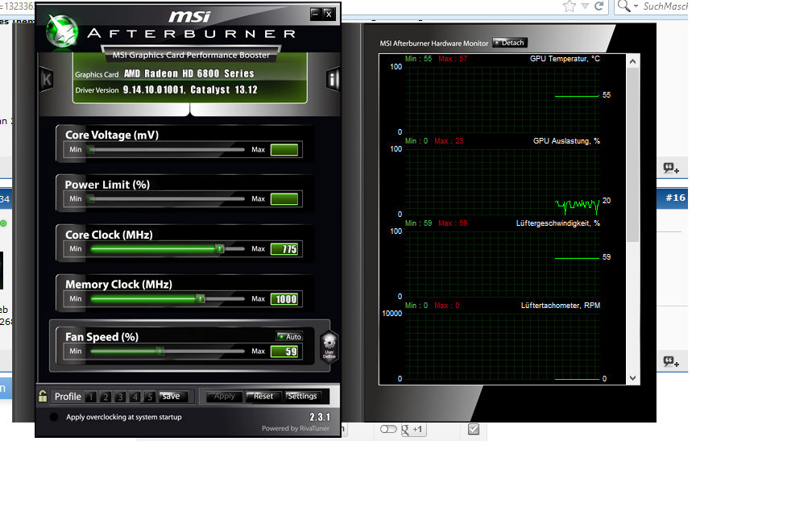Click the Core Voltage slider handle

pyautogui.click(x=91, y=150)
